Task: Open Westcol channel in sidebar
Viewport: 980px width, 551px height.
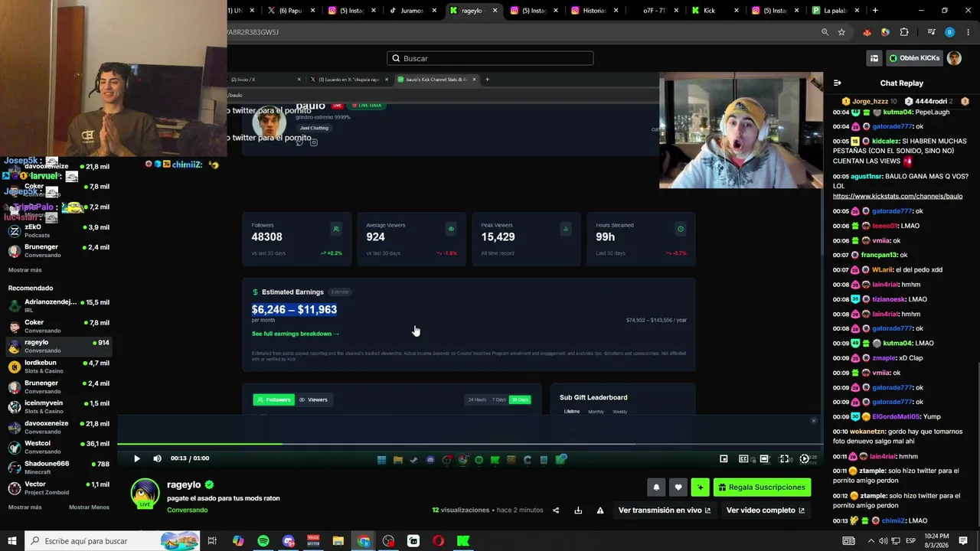Action: click(x=59, y=447)
